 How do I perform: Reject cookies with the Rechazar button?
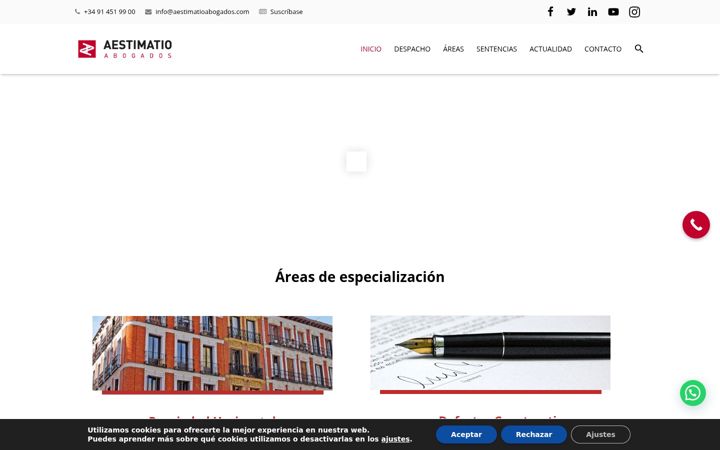(x=534, y=434)
